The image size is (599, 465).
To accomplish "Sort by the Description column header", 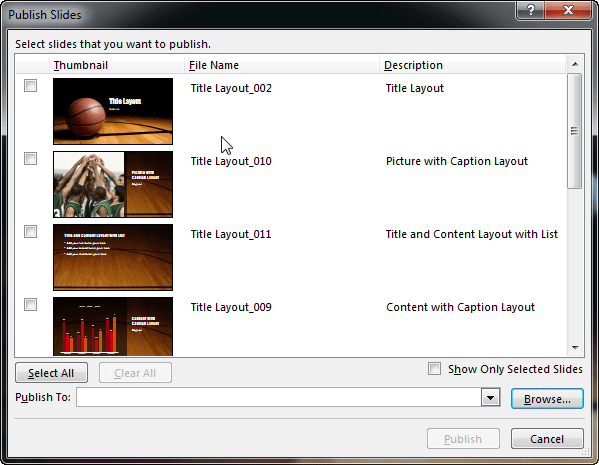I will click(x=472, y=65).
